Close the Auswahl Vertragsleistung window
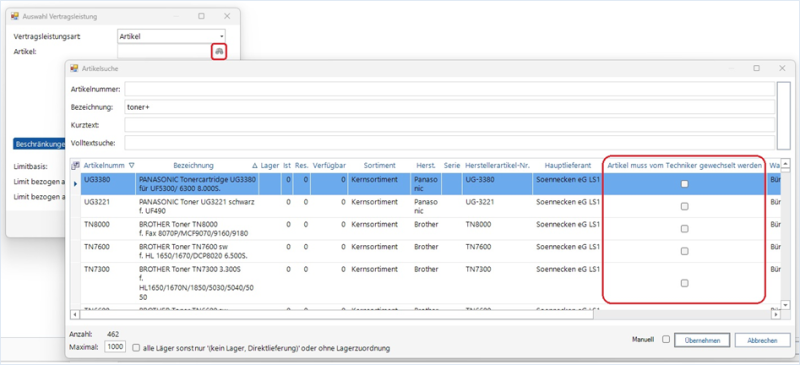The width and height of the screenshot is (800, 365). [227, 16]
